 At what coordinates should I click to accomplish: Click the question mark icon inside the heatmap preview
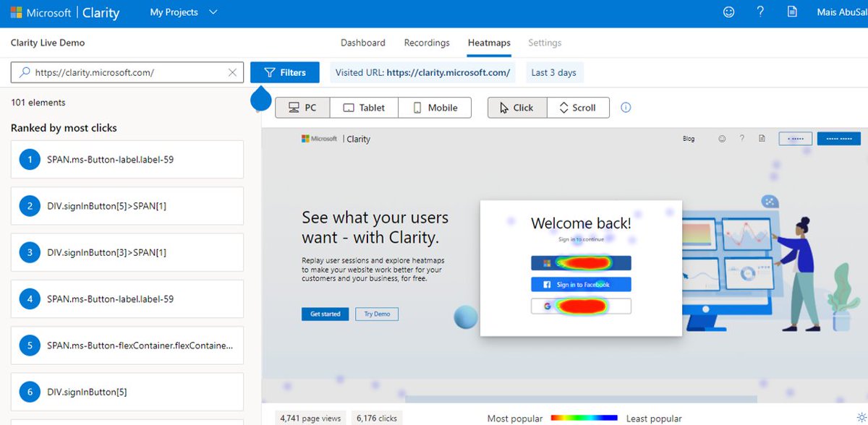[741, 139]
